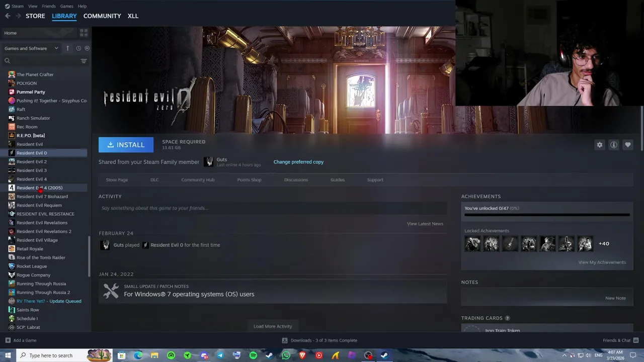
Task: Click View Latest News
Action: point(425,224)
